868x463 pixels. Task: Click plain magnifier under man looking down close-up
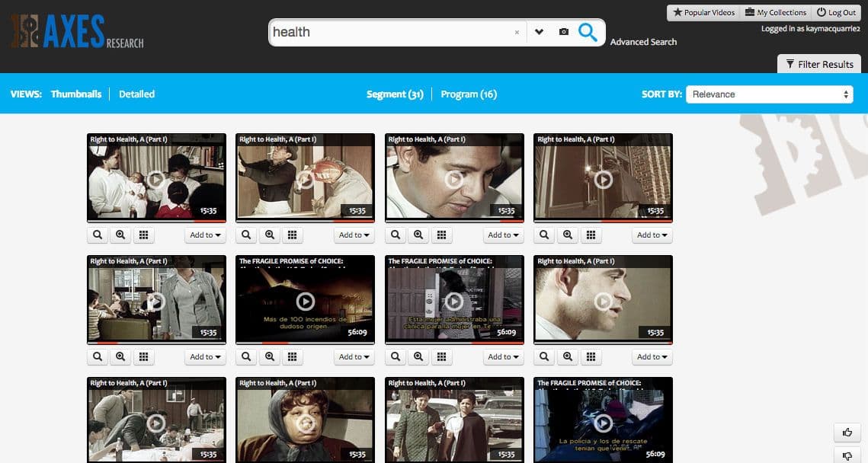(396, 235)
